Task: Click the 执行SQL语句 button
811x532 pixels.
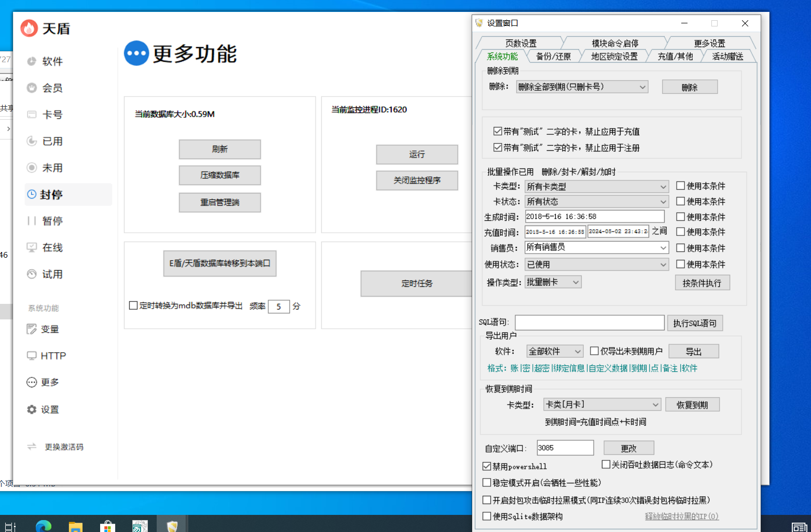Action: [x=695, y=323]
